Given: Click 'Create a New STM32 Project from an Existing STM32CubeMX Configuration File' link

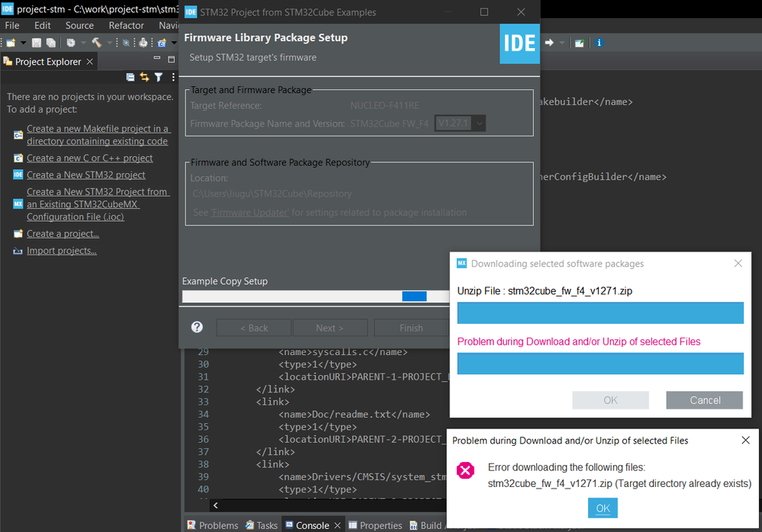Looking at the screenshot, I should [98, 204].
